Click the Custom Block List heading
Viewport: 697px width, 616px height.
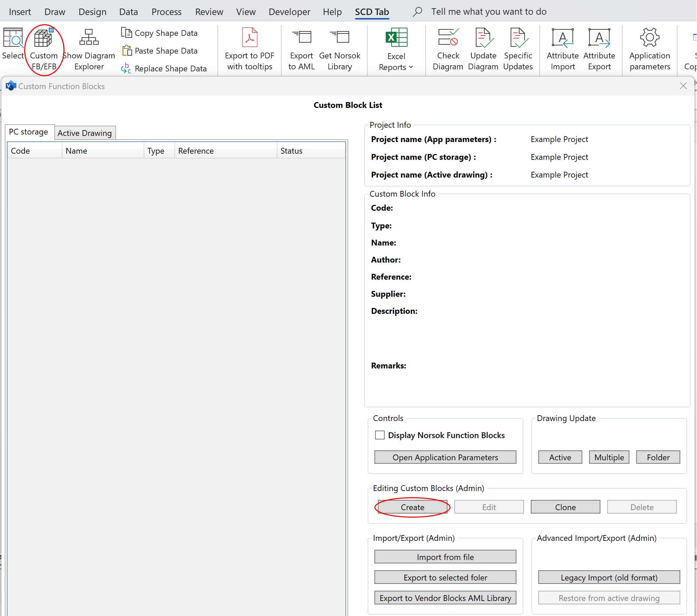[x=348, y=105]
